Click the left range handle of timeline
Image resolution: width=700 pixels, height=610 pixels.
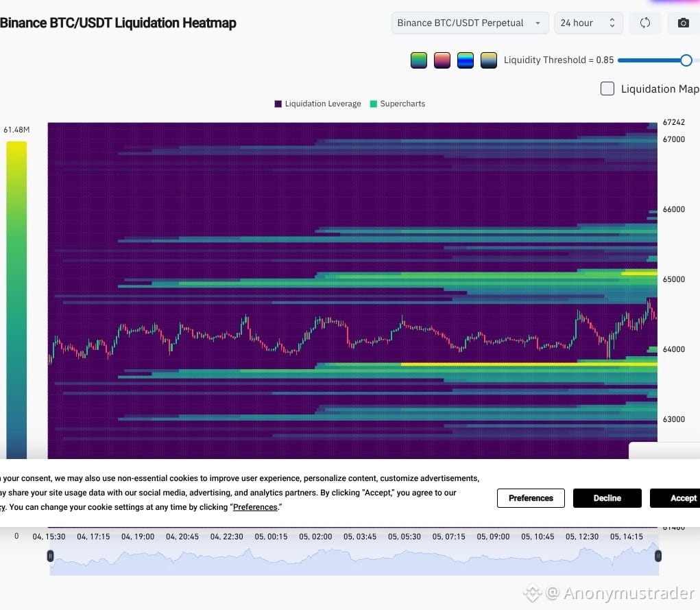click(51, 556)
